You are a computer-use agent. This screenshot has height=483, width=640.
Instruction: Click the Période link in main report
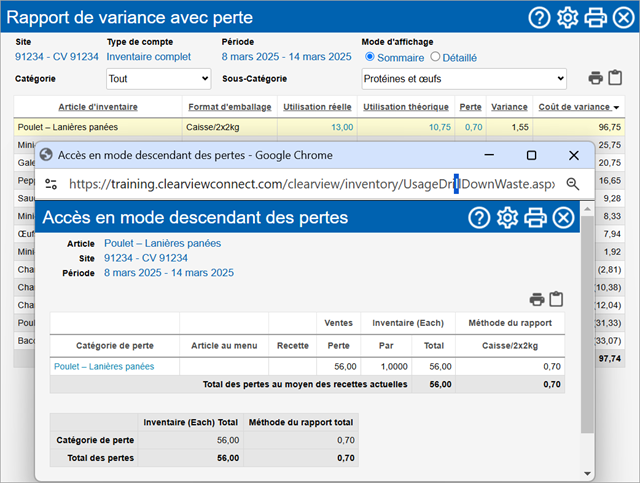pos(287,57)
